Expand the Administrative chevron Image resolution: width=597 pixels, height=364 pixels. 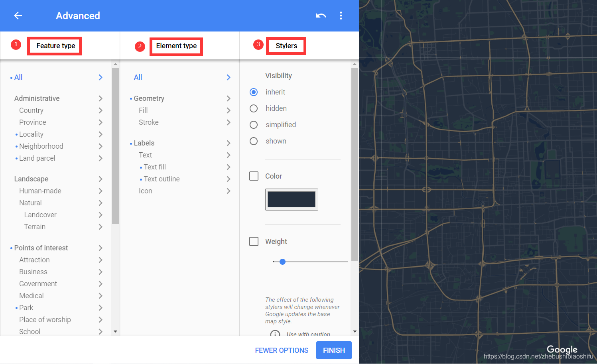(100, 98)
